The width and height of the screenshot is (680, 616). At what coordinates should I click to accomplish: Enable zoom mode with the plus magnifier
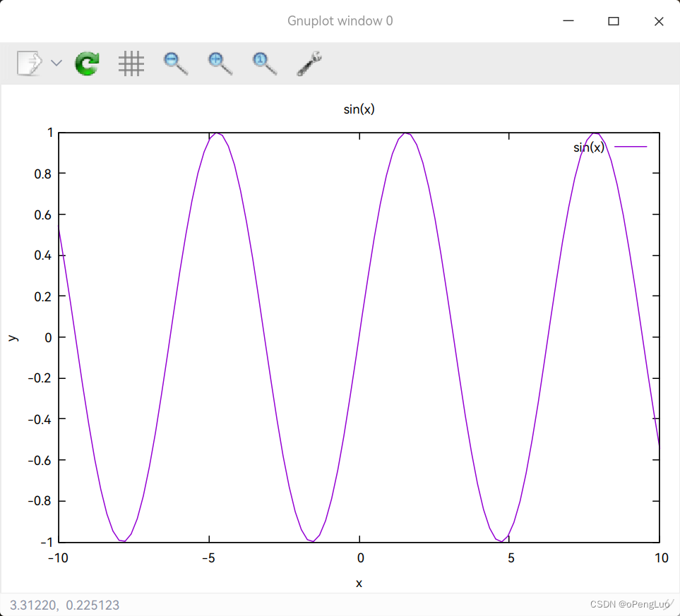tap(219, 63)
